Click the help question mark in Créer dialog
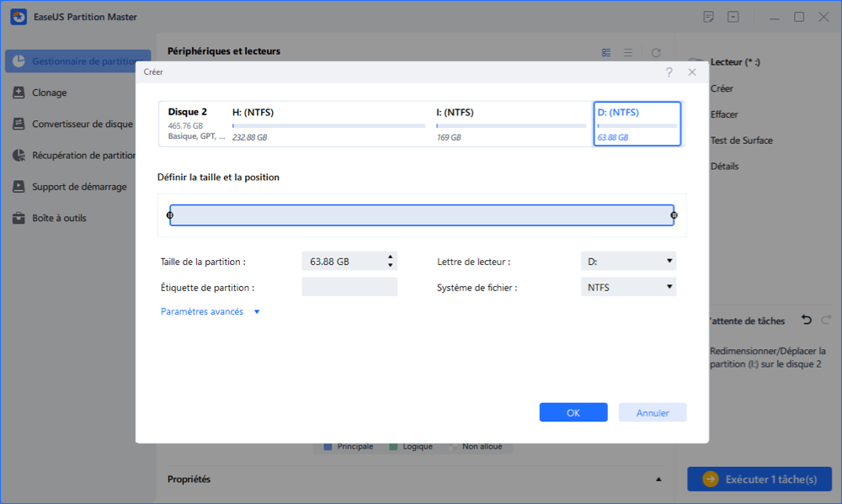Screen dimensions: 842x504 pyautogui.click(x=669, y=72)
